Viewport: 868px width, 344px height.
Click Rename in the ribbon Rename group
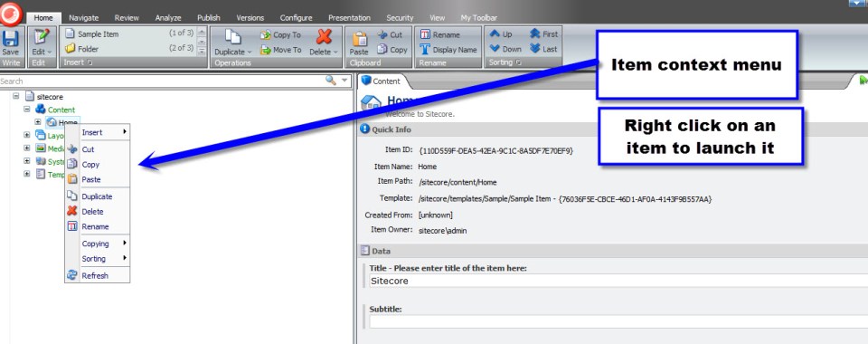[x=440, y=34]
